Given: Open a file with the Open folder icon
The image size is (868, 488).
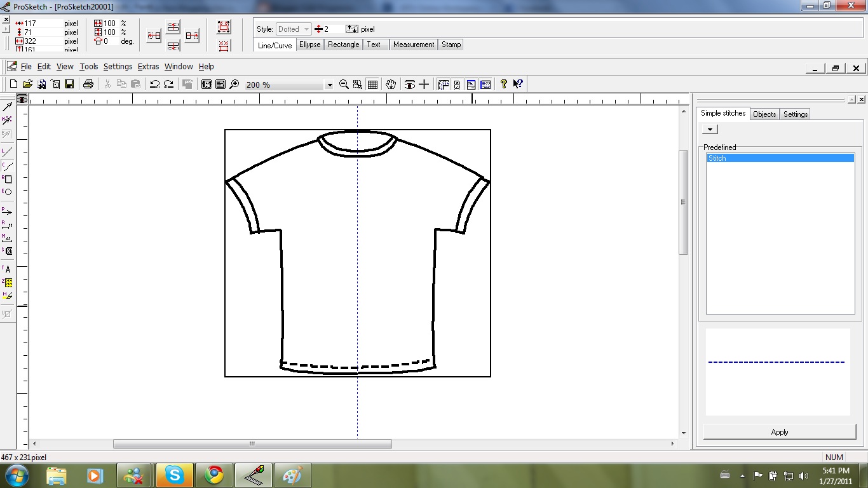Looking at the screenshot, I should point(27,83).
